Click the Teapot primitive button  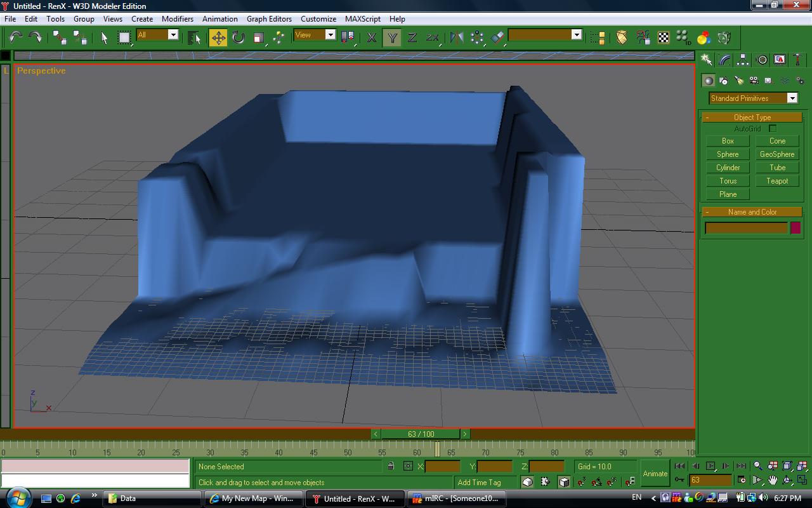click(777, 181)
